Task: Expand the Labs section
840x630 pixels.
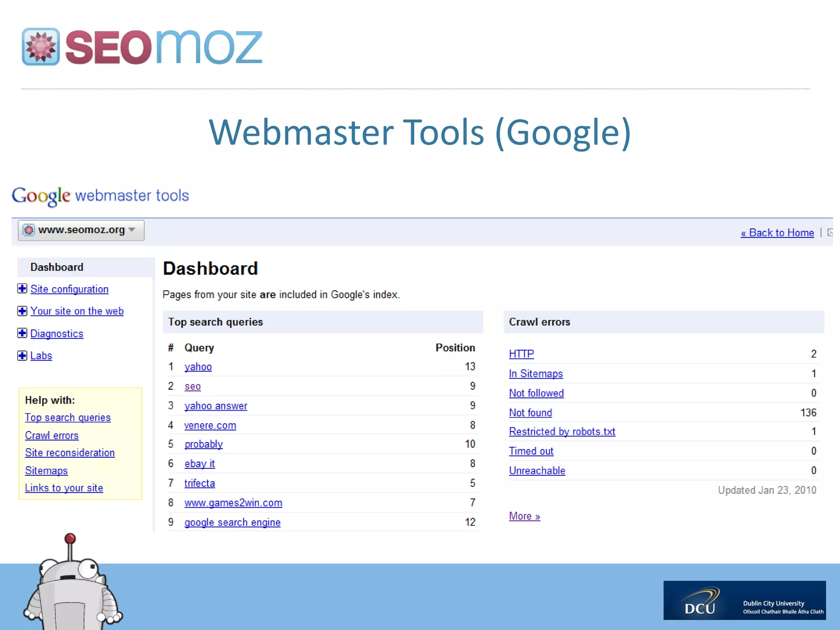Action: (x=22, y=355)
